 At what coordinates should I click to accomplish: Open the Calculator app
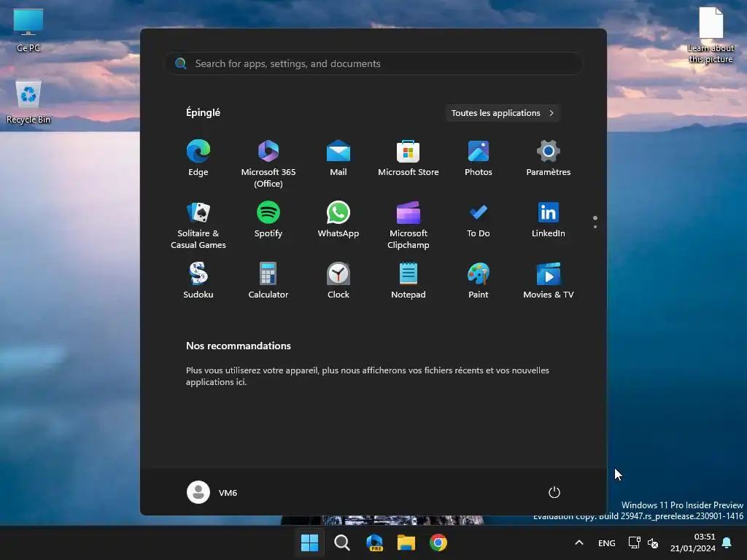[268, 281]
